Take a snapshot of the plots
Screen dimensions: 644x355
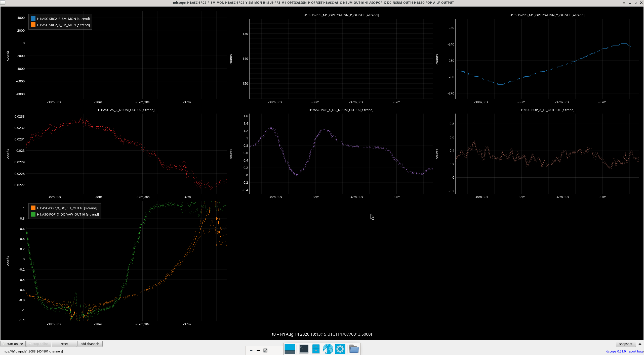pos(626,344)
